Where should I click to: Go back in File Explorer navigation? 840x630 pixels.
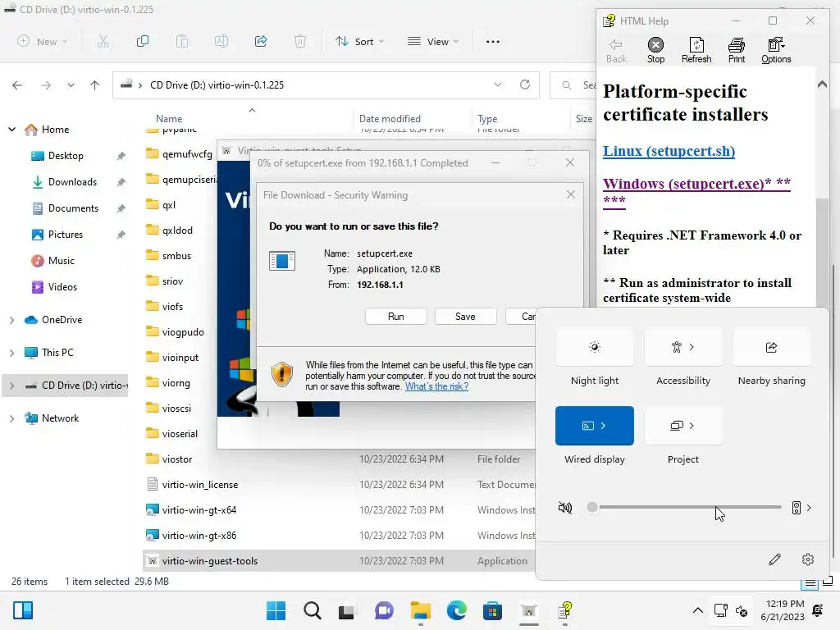(17, 85)
